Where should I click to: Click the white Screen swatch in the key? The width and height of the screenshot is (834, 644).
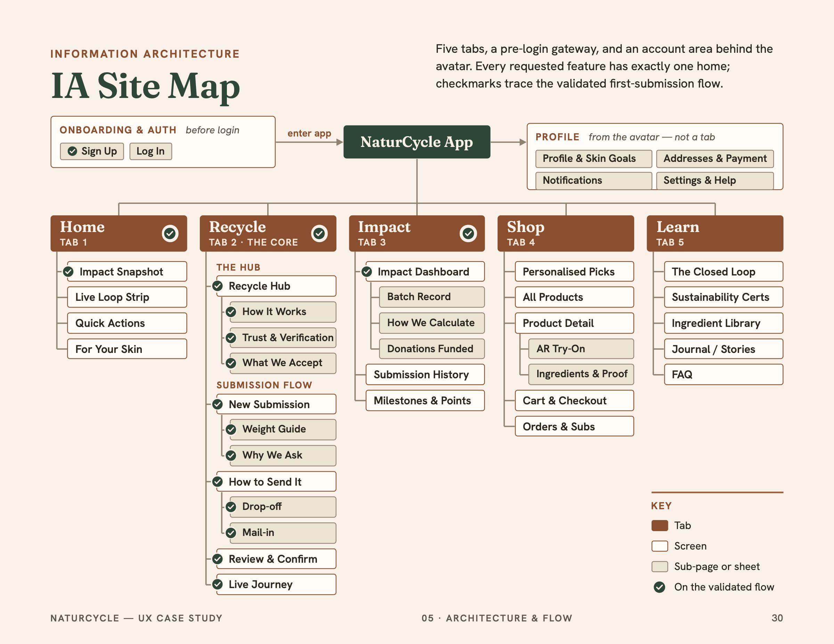[x=660, y=546]
